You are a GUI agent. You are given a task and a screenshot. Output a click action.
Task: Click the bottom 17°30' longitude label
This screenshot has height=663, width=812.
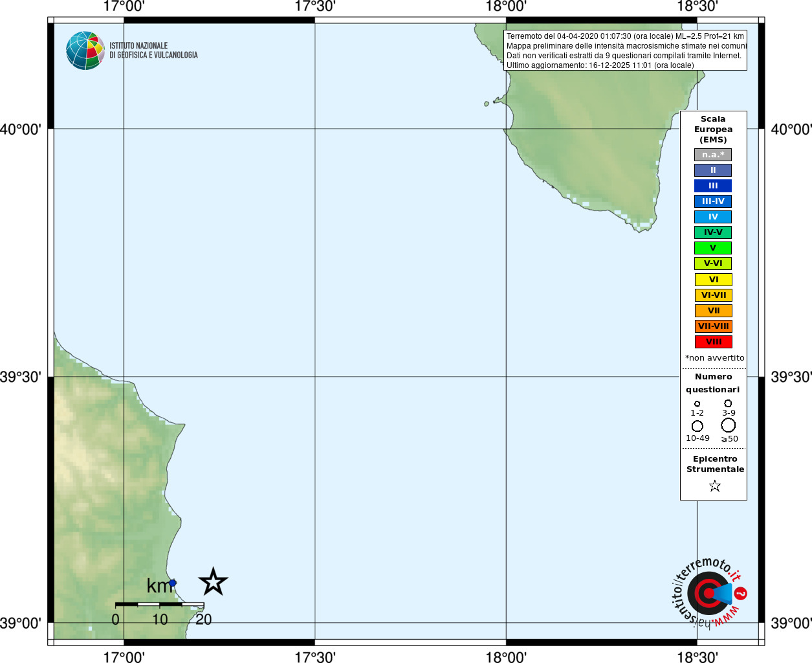point(315,657)
